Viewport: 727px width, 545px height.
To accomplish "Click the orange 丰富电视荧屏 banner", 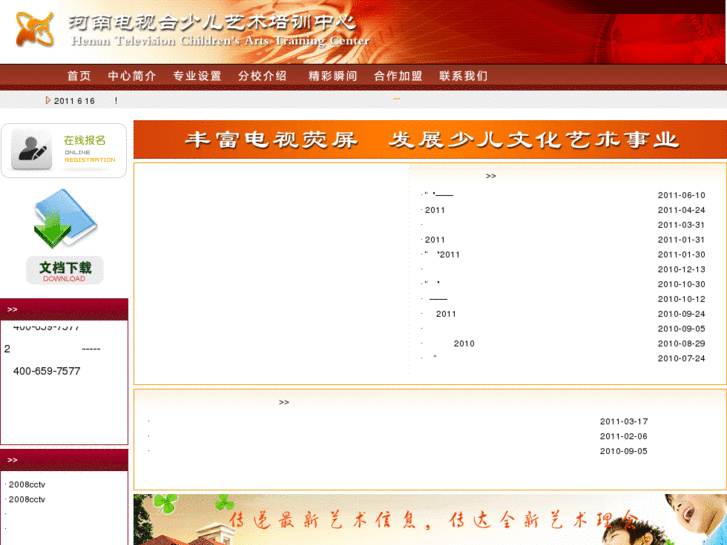I will pyautogui.click(x=430, y=140).
